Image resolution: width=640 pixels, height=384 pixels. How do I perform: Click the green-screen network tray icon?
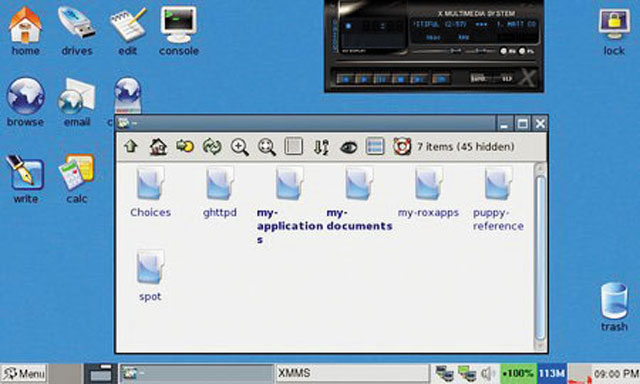point(467,373)
